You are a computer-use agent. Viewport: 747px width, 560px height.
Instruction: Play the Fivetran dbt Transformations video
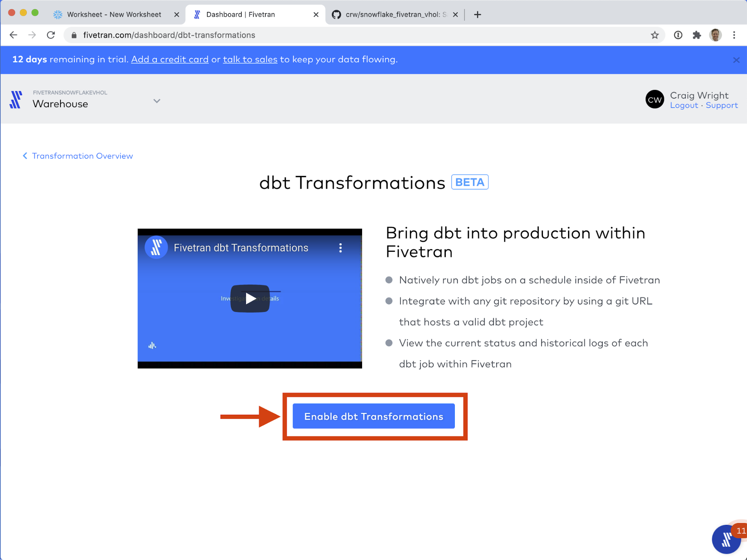coord(250,298)
